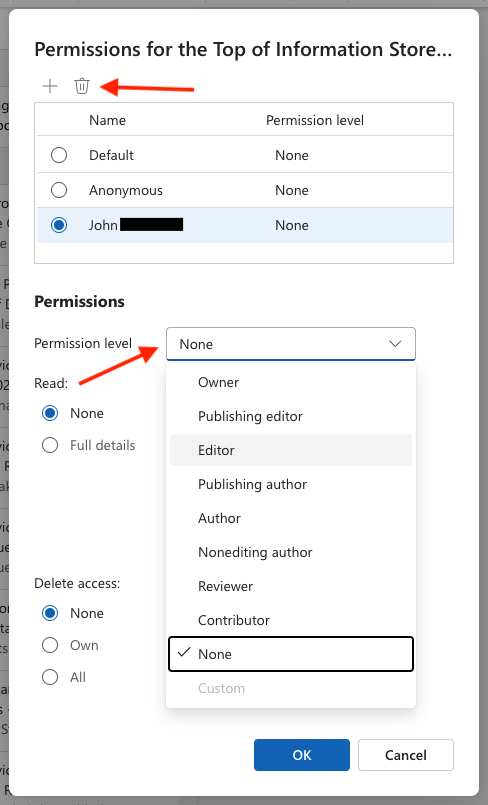488x805 pixels.
Task: Choose Full details under Read
Action: point(50,445)
